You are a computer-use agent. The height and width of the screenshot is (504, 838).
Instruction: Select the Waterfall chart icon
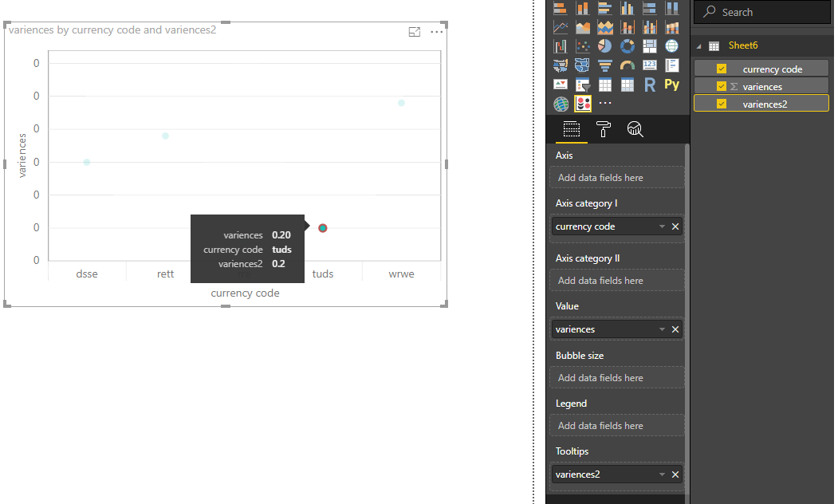coord(560,46)
